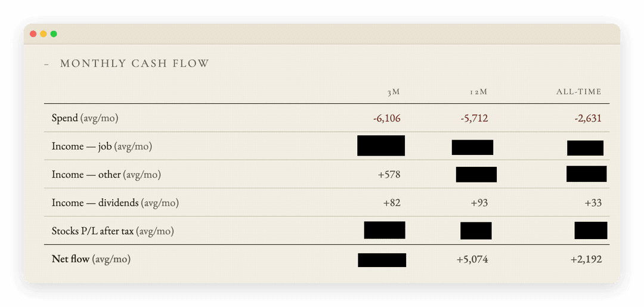Click the +2,192 net flow value
644x307 pixels.
click(586, 259)
